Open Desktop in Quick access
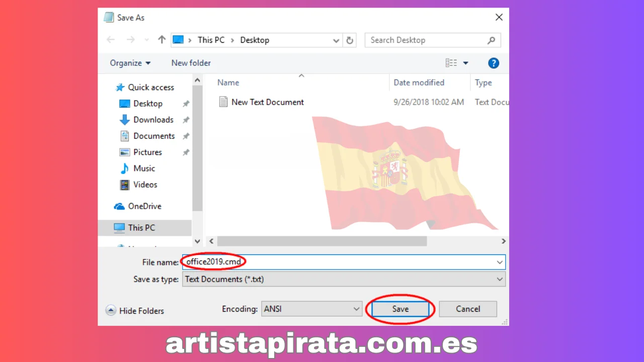 (141, 104)
